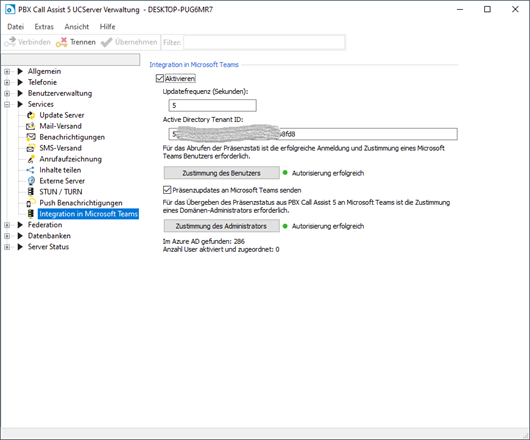
Task: Expand the Telefonie tree node
Action: (x=7, y=82)
